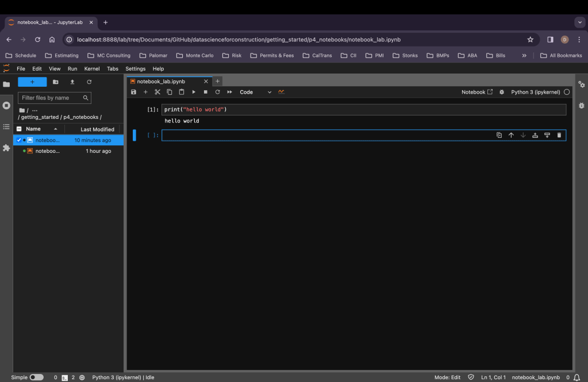
Task: Restart the kernel from the toolbar
Action: tap(217, 92)
